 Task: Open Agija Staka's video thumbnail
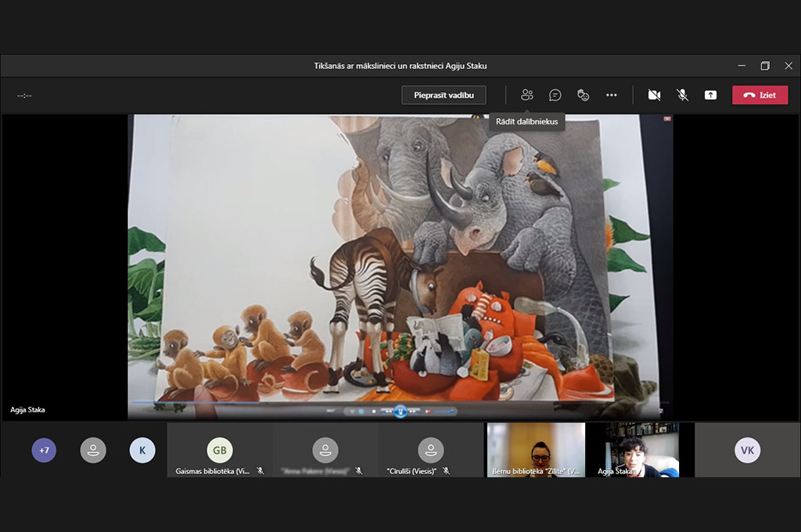pyautogui.click(x=642, y=450)
